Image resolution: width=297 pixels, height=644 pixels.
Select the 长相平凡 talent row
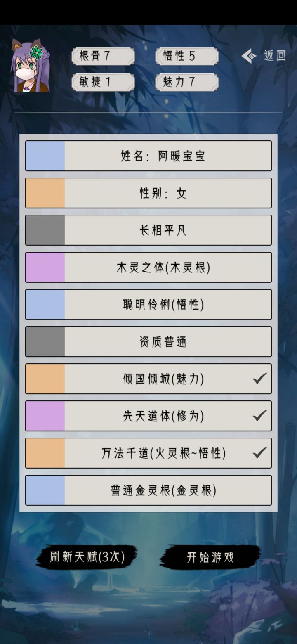163,230
